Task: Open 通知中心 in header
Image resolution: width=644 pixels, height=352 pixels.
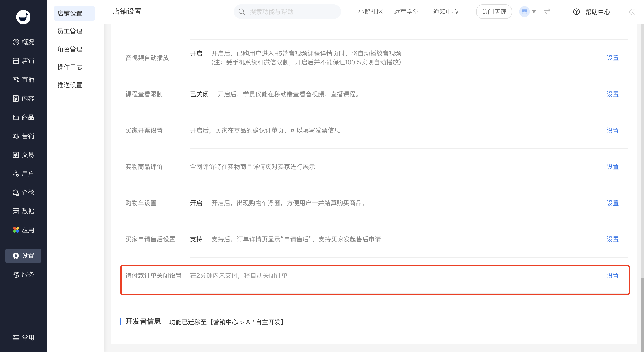Action: point(446,12)
